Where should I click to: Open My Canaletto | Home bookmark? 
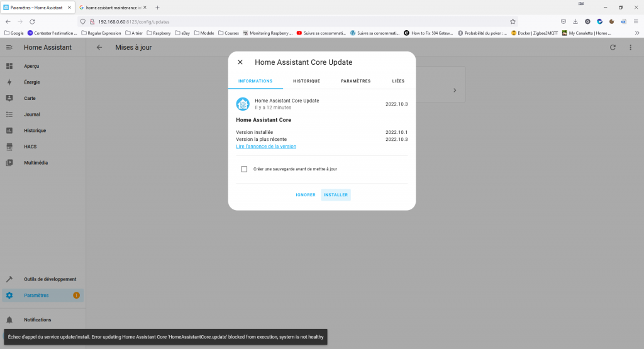point(586,33)
